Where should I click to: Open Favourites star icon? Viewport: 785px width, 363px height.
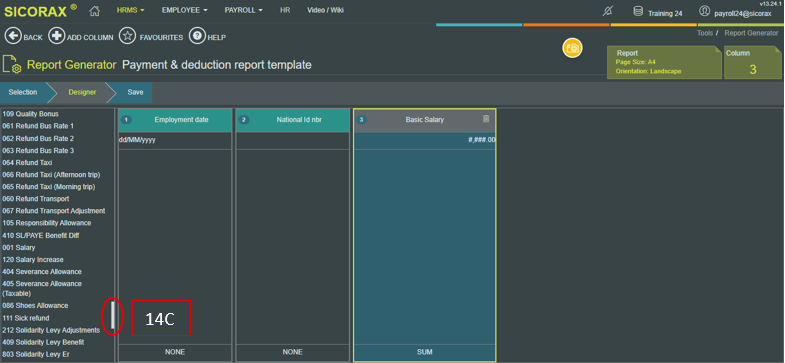pyautogui.click(x=128, y=37)
